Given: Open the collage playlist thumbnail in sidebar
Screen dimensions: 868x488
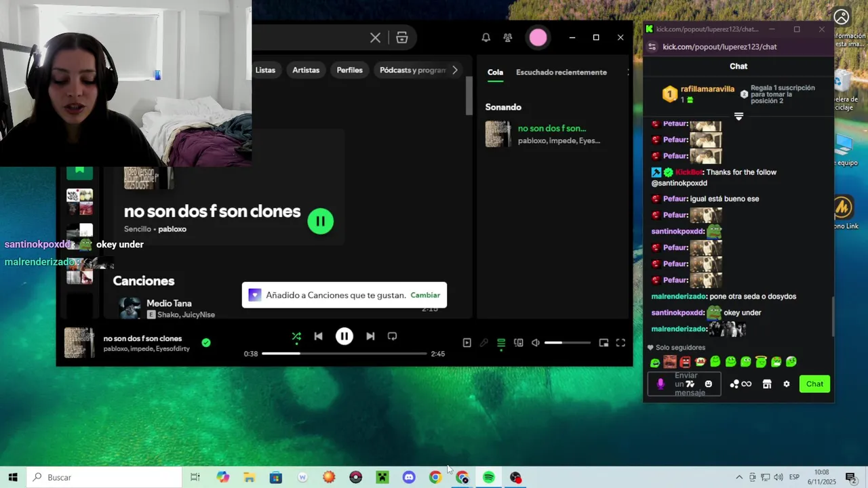Looking at the screenshot, I should coord(79,202).
